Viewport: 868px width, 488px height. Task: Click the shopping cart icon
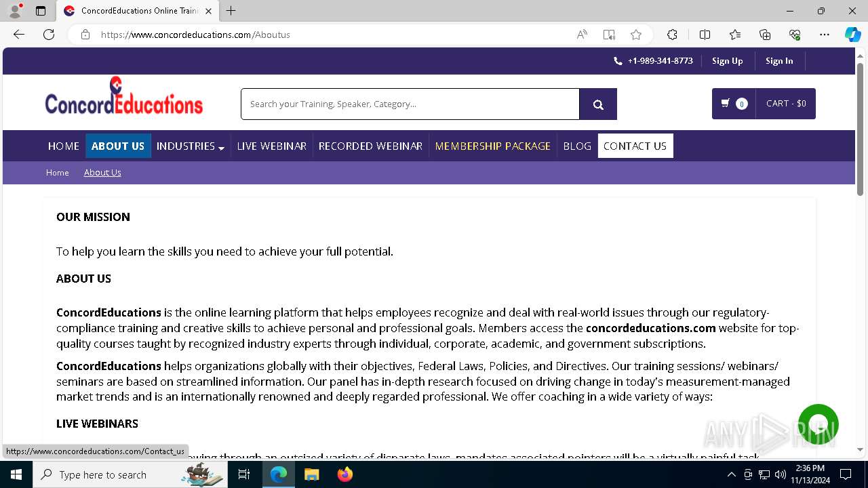pos(725,104)
